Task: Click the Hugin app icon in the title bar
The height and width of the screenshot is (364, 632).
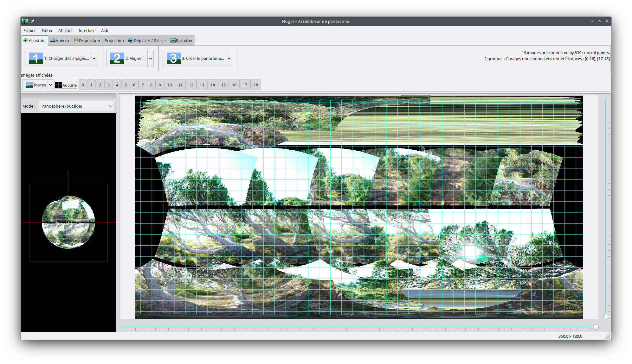Action: click(x=25, y=21)
